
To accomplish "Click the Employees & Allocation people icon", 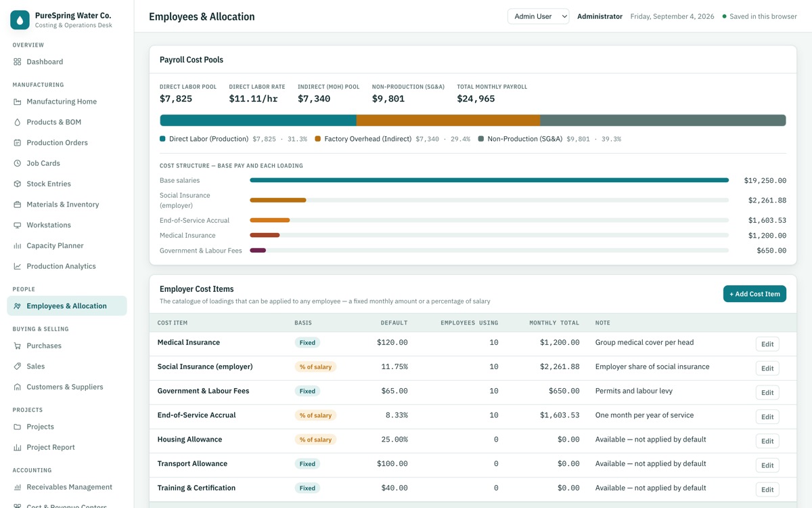I will [18, 306].
